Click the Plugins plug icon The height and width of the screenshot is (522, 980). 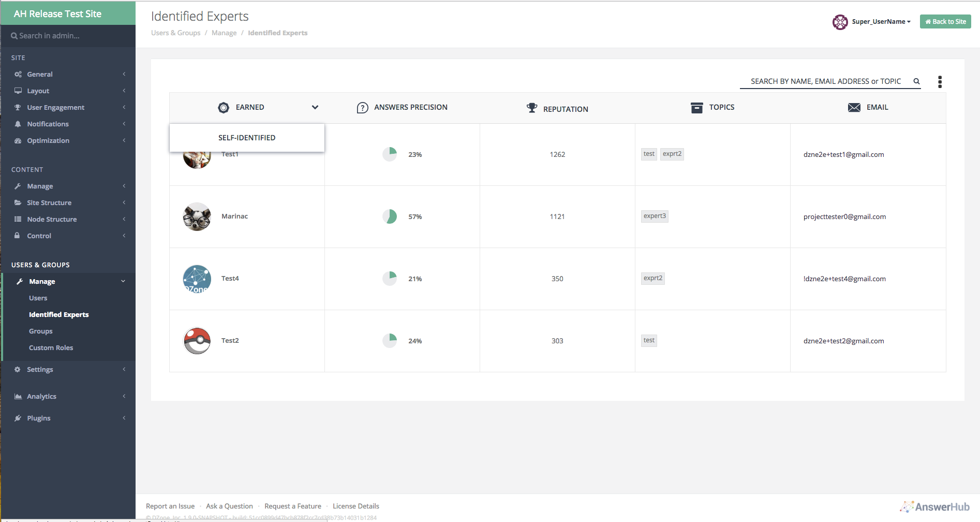click(18, 418)
